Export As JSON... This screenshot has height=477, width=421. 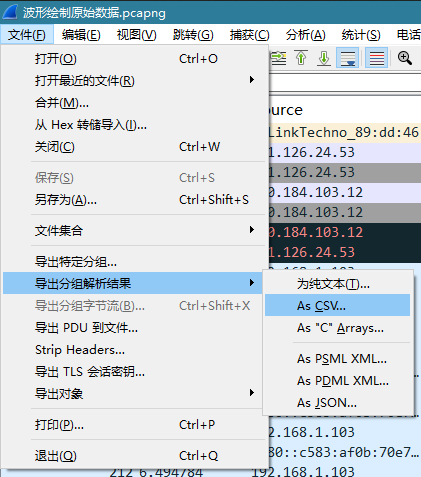337,403
